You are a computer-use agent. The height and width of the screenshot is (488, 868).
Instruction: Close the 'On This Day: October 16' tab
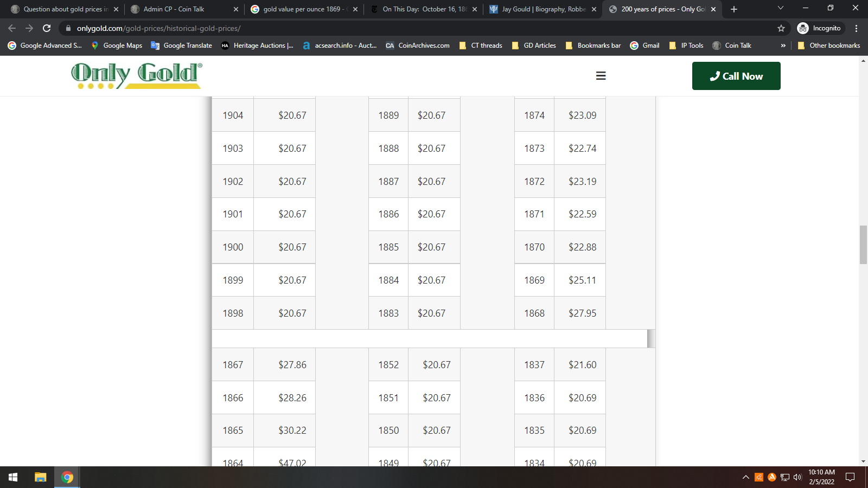point(475,9)
